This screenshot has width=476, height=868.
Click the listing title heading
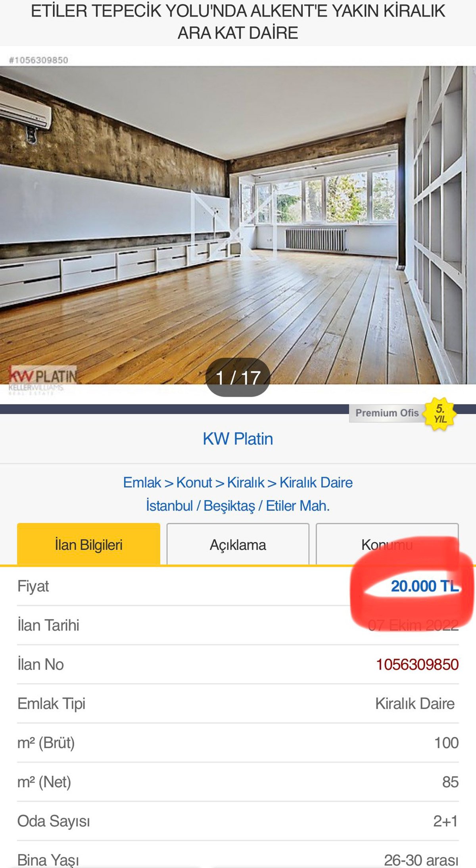(238, 22)
